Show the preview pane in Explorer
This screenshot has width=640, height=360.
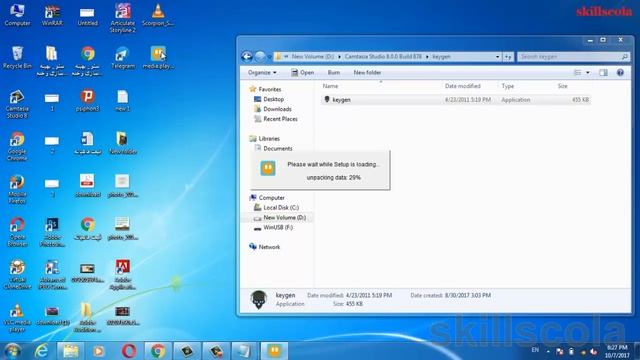[603, 73]
